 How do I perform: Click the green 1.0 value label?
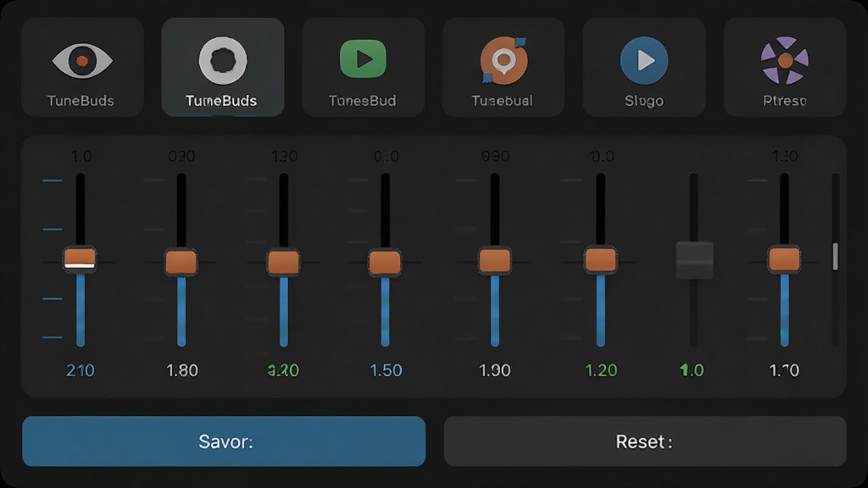(692, 370)
